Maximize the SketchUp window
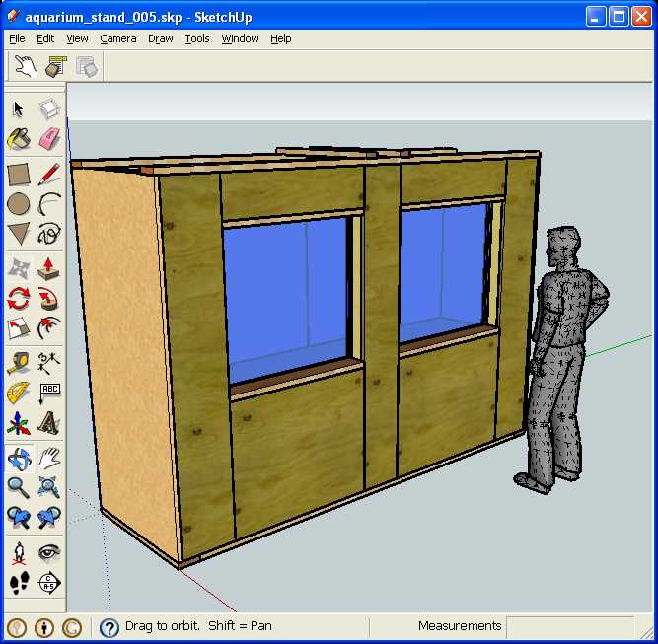658x644 pixels. coord(619,17)
